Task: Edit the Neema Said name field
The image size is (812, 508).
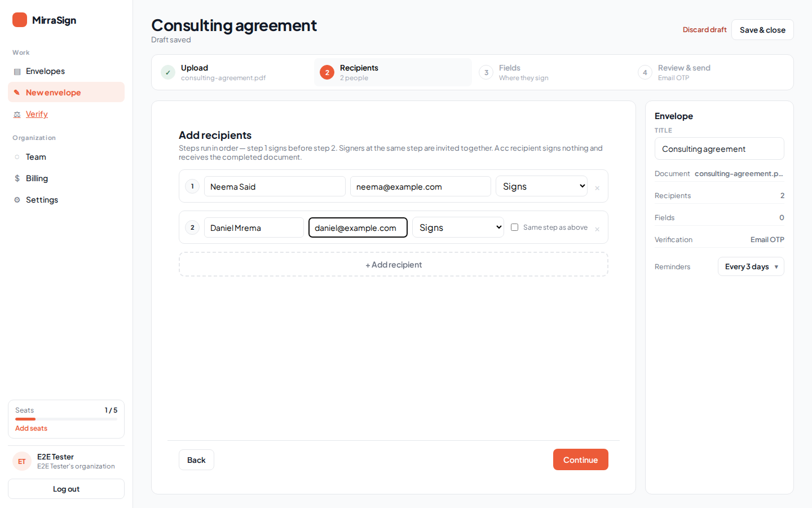Action: click(275, 186)
